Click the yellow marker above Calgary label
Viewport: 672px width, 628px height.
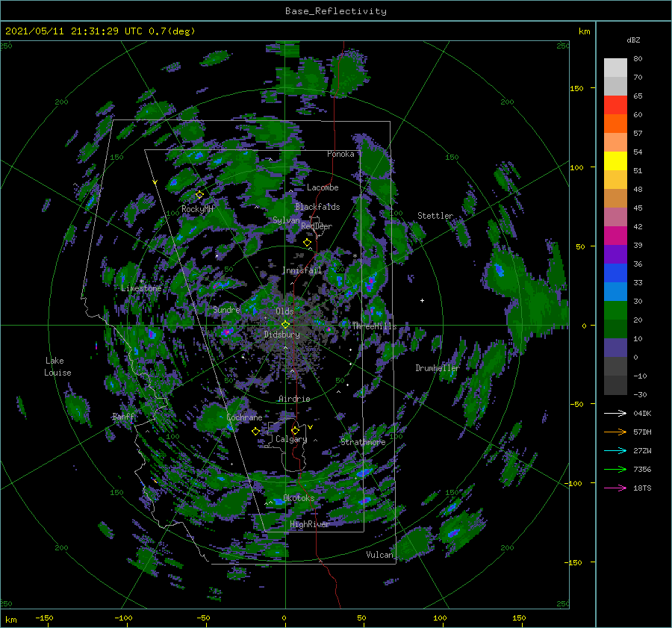295,430
